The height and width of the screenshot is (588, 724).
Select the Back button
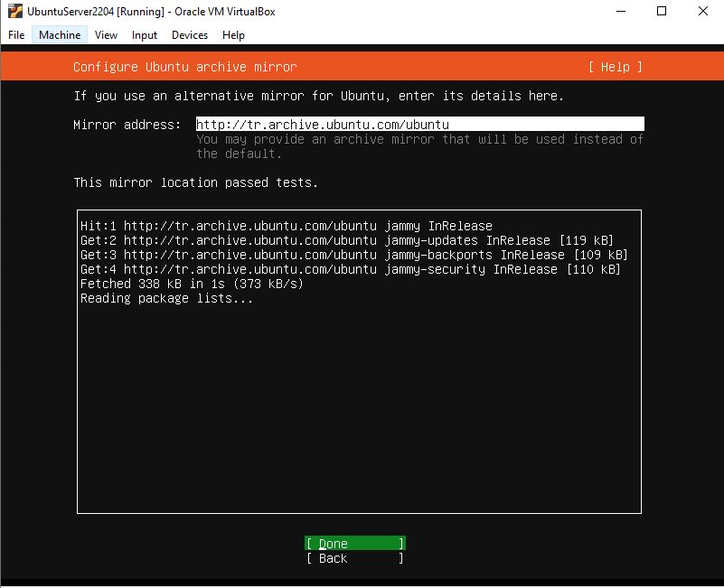coord(355,558)
